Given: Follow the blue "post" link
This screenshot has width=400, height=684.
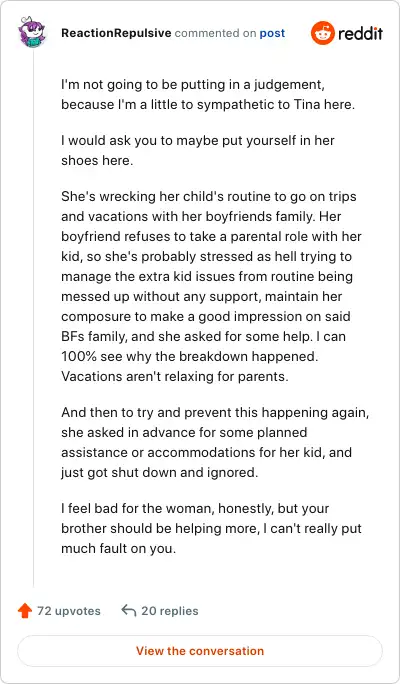Looking at the screenshot, I should (x=272, y=34).
